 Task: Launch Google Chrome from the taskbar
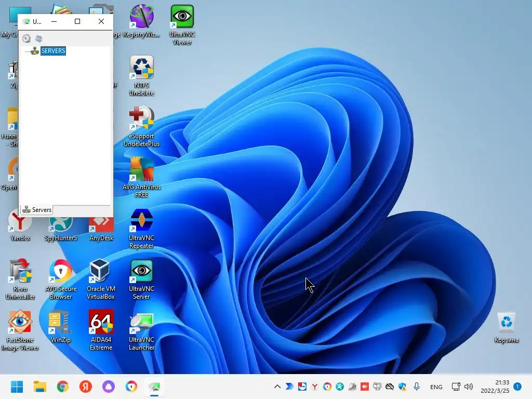[x=63, y=387]
